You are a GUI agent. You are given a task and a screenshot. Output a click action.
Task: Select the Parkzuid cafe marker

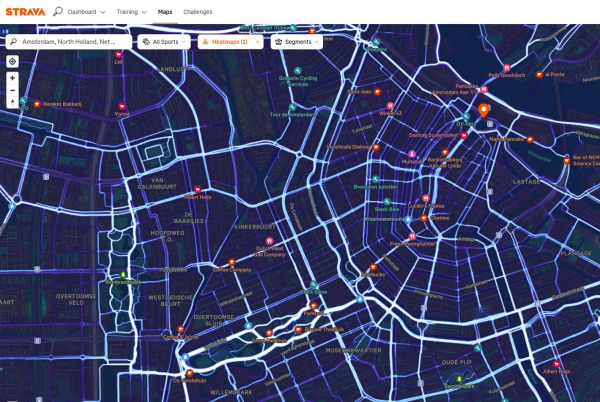(313, 306)
